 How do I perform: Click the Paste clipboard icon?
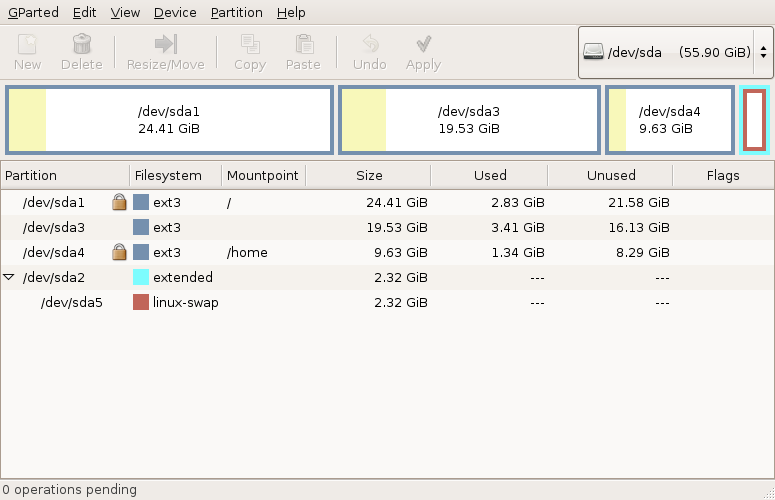click(x=304, y=44)
